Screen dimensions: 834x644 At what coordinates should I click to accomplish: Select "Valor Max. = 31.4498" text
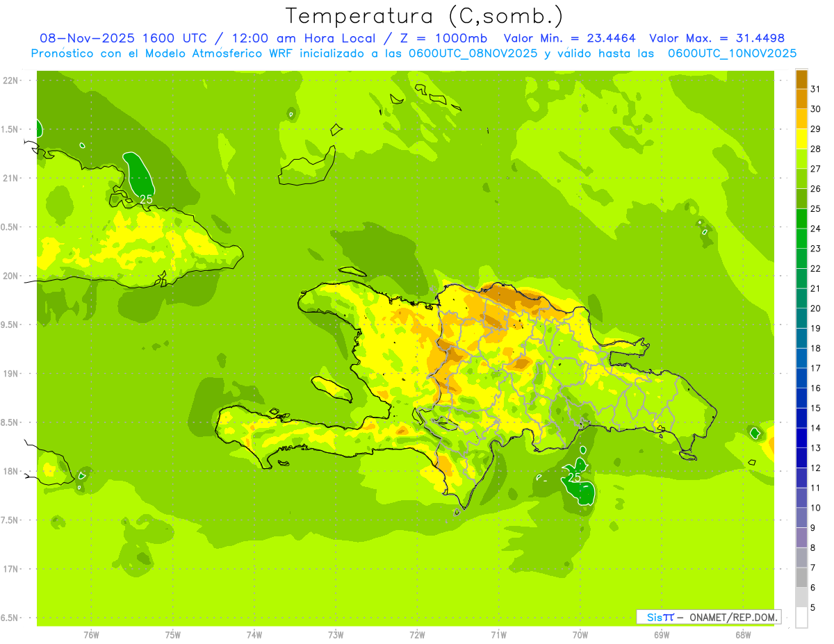pyautogui.click(x=717, y=38)
